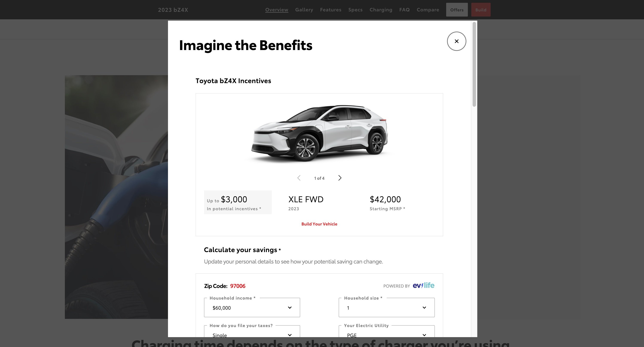644x347 pixels.
Task: Open the Household income dropdown chevron
Action: click(290, 307)
